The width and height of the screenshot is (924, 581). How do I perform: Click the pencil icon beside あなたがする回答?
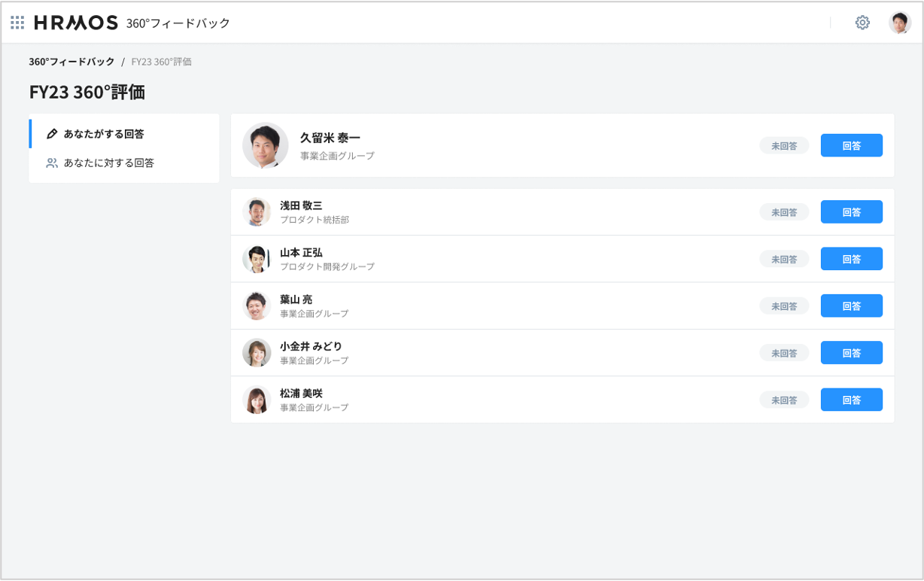52,134
